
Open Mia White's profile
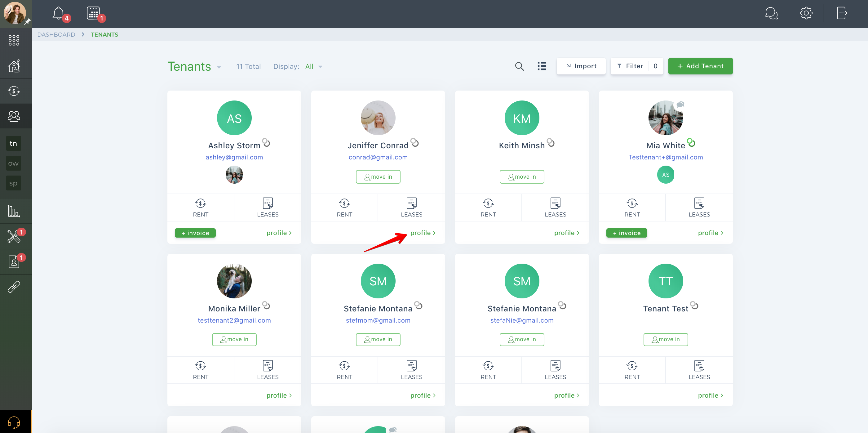point(711,233)
